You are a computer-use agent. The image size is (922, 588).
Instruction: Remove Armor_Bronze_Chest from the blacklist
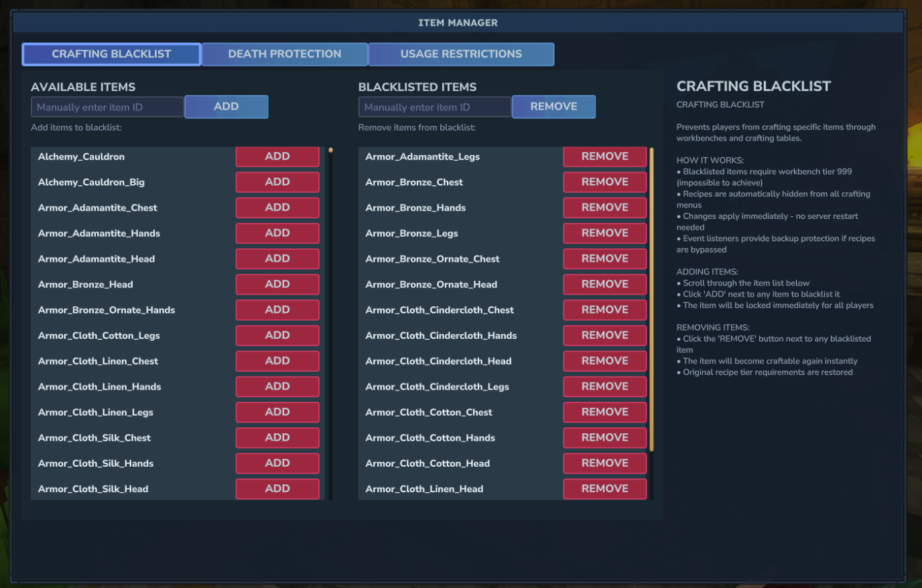[604, 182]
